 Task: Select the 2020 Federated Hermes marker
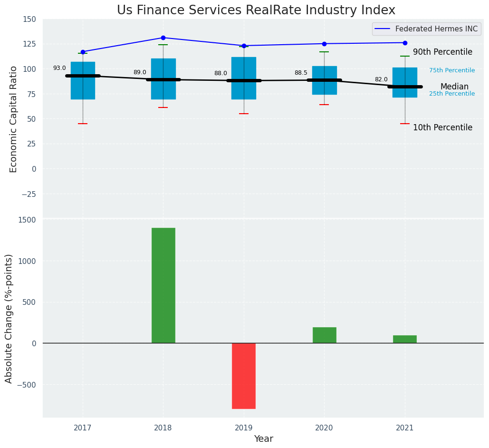(x=324, y=44)
